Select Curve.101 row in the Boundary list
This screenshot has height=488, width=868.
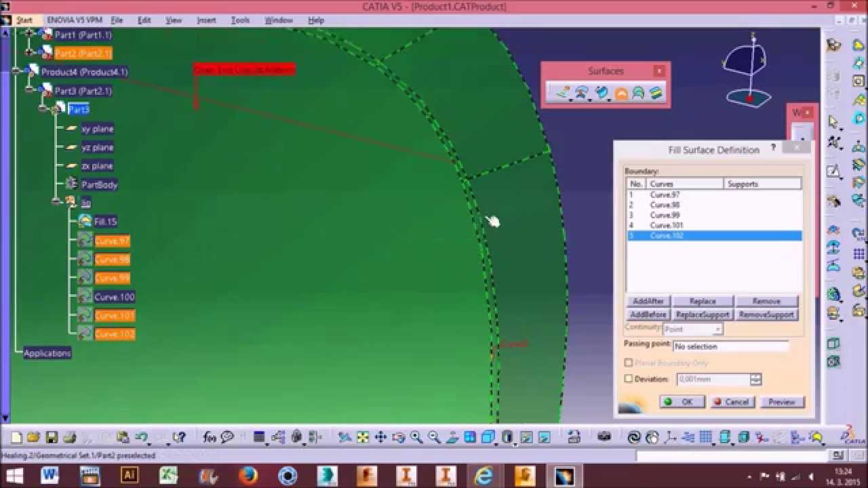click(714, 225)
